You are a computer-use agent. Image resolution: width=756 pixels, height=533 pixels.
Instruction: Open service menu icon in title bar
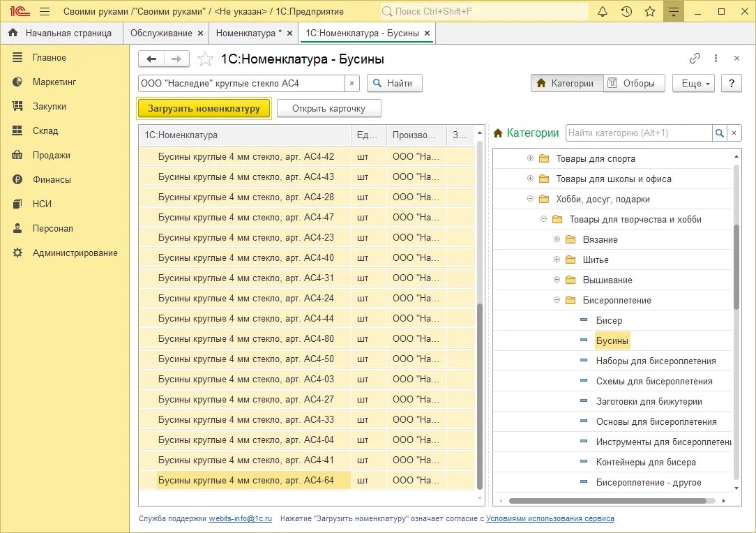click(x=674, y=11)
